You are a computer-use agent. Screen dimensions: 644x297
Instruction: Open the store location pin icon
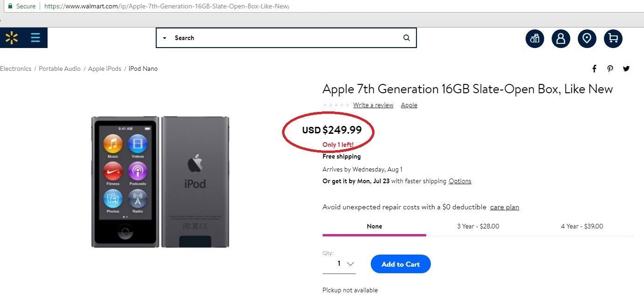587,38
